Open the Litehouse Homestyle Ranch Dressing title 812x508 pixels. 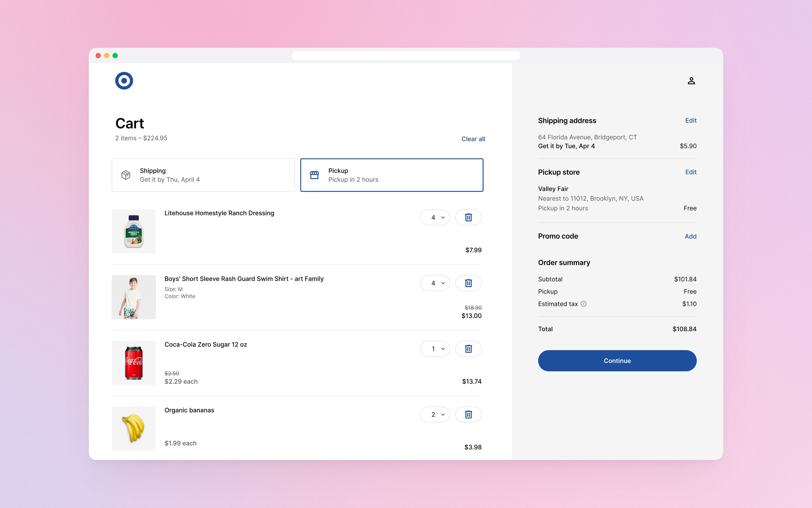219,213
